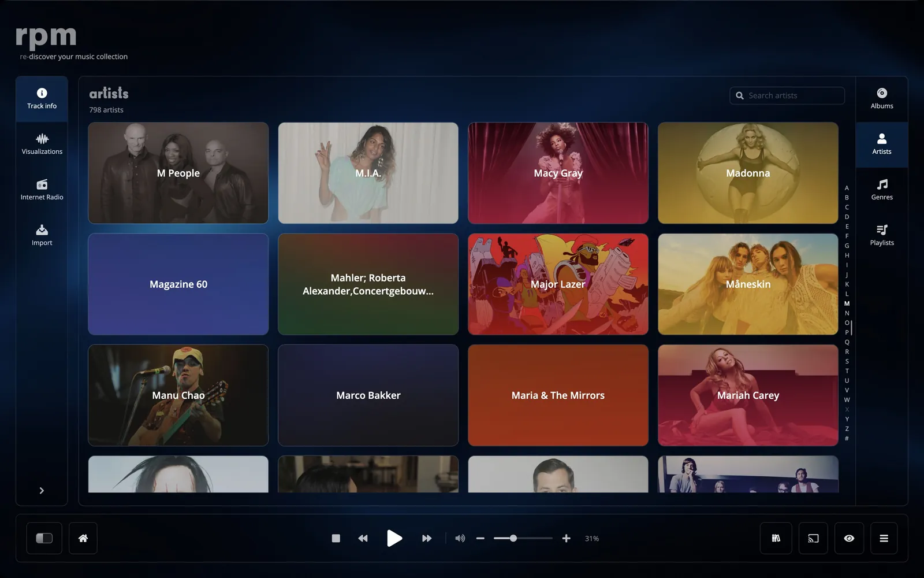Screen dimensions: 924x578
Task: Select the Måneskin artist card
Action: coord(748,284)
